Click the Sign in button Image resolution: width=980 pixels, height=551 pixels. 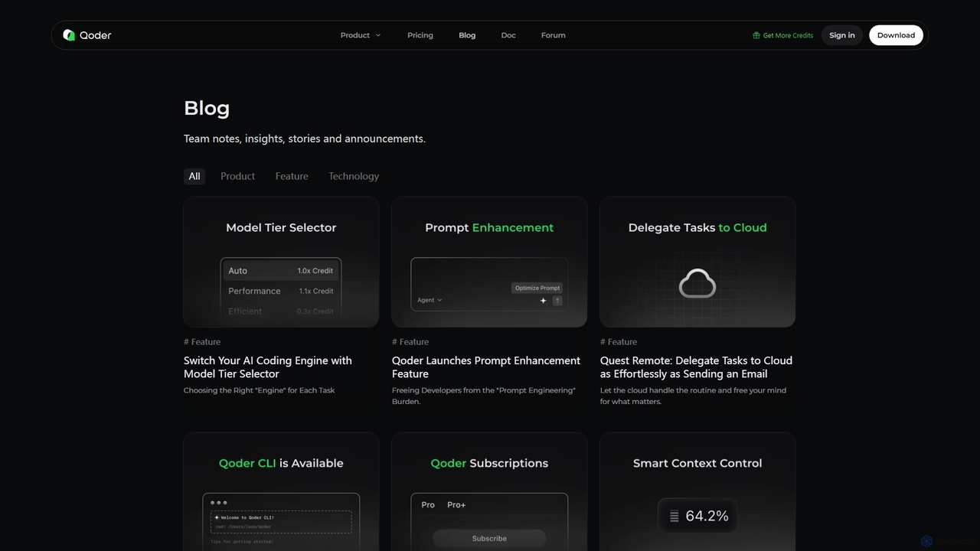coord(842,35)
